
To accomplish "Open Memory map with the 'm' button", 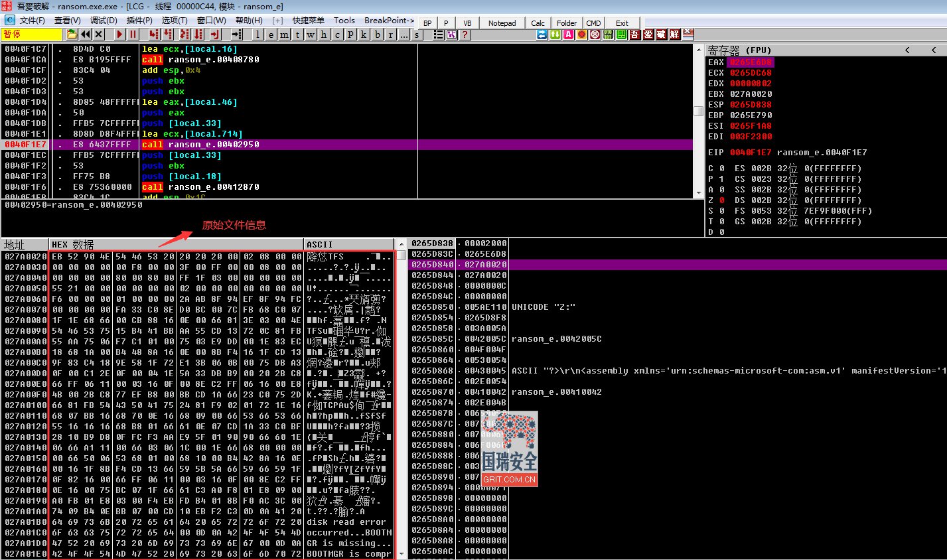I will 284,35.
